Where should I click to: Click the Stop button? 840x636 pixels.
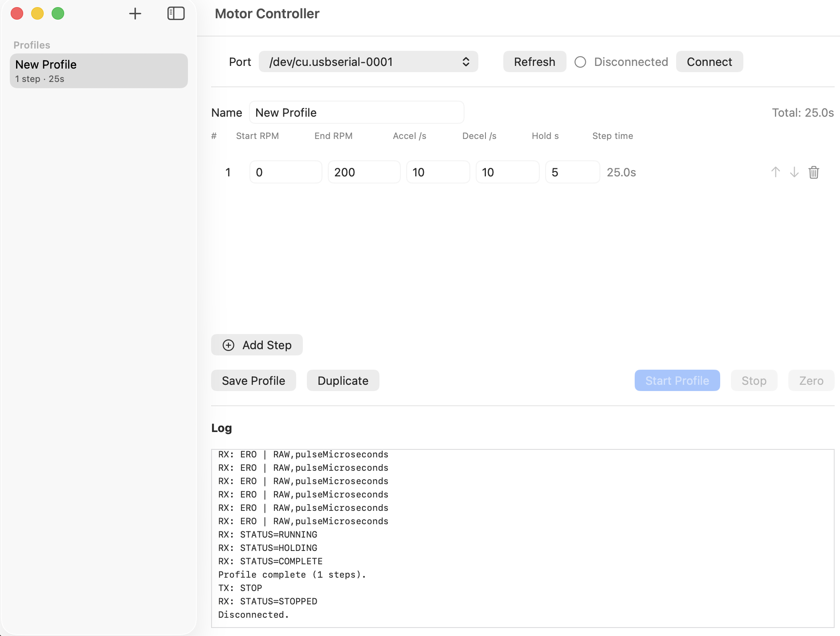coord(754,380)
